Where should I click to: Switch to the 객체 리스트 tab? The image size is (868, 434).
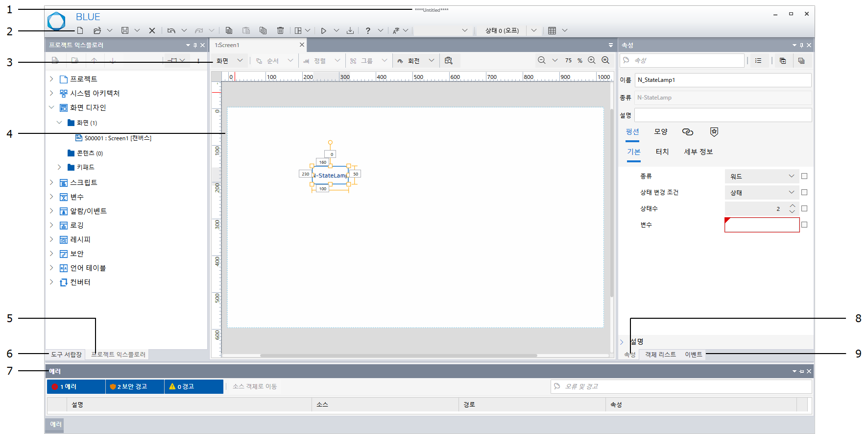point(660,355)
